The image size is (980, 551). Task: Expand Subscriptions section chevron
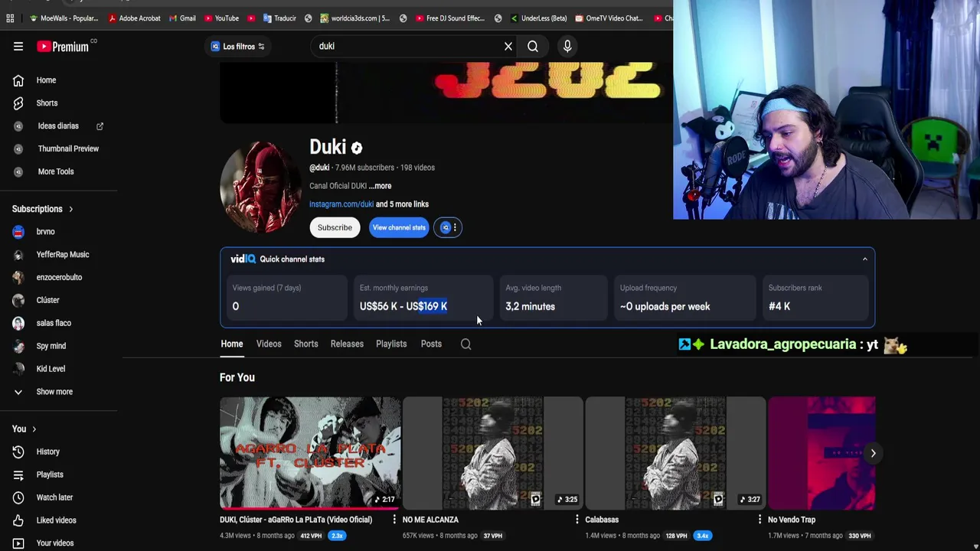click(x=70, y=209)
